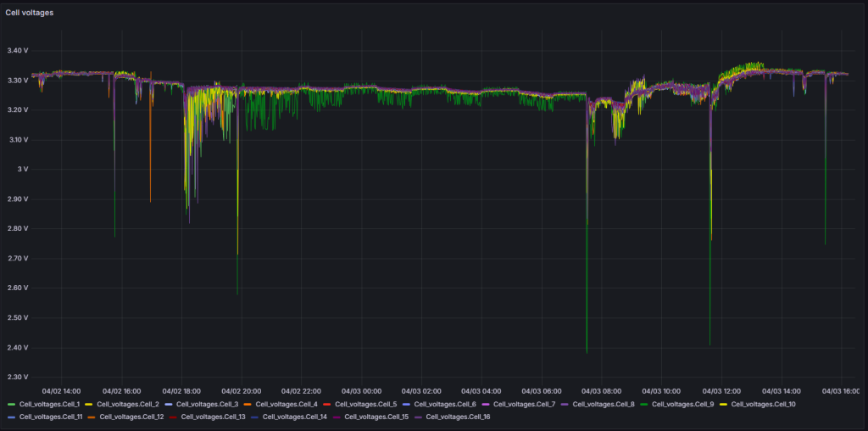Select the Cell_voltages.Cell_13 legend label
This screenshot has height=431, width=868.
tap(214, 416)
